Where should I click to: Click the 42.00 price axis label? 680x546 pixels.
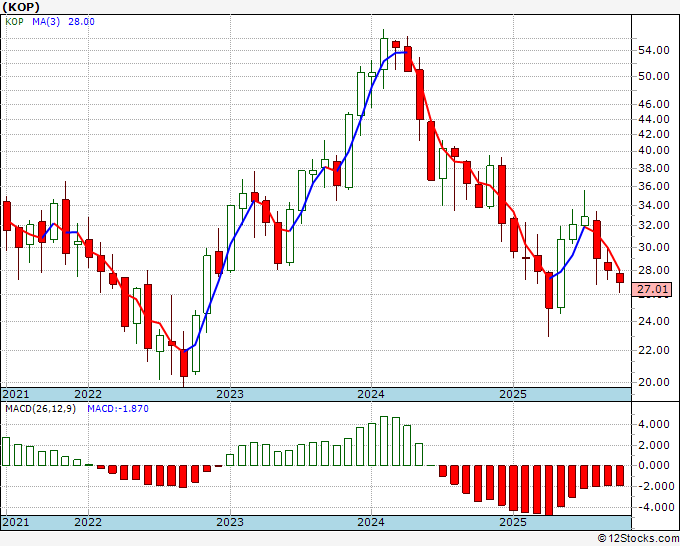pyautogui.click(x=654, y=134)
